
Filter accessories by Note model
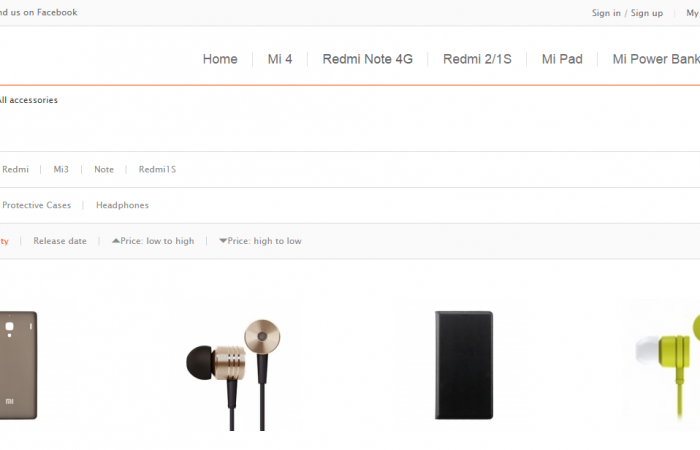click(x=104, y=170)
